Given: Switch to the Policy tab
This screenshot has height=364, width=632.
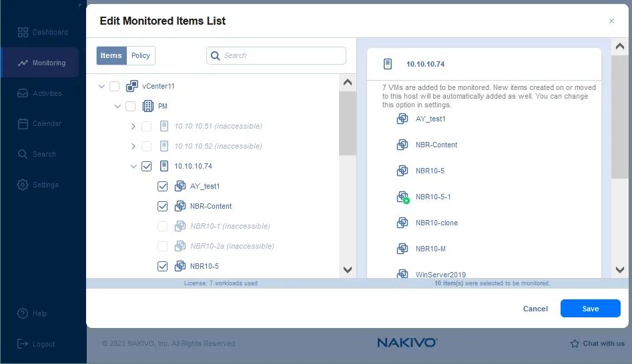Looking at the screenshot, I should click(x=141, y=56).
